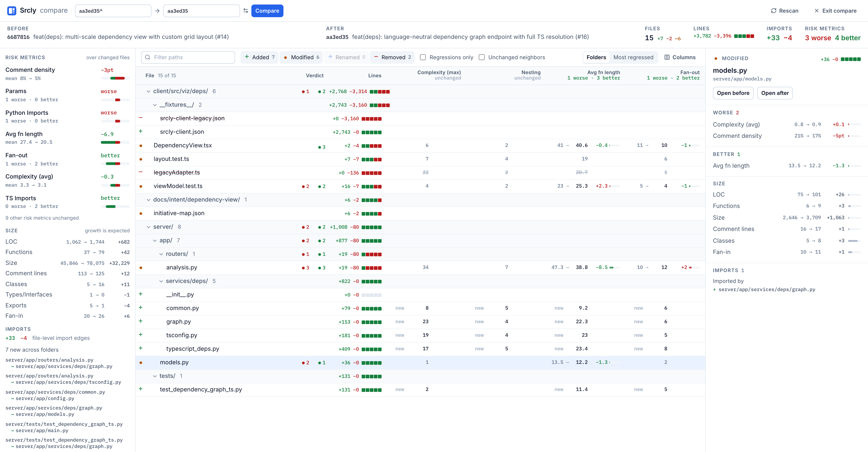Collapse the client/src/viz/deps/ folder
This screenshot has width=868, height=452.
148,92
